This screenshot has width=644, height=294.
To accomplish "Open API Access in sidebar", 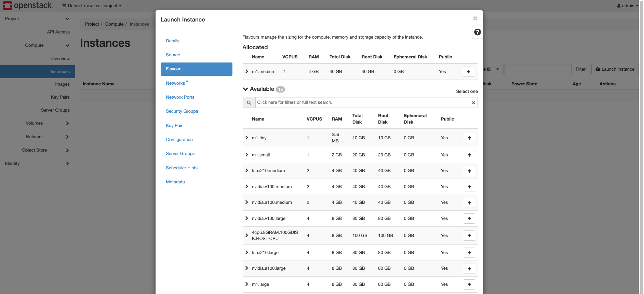I will click(58, 32).
